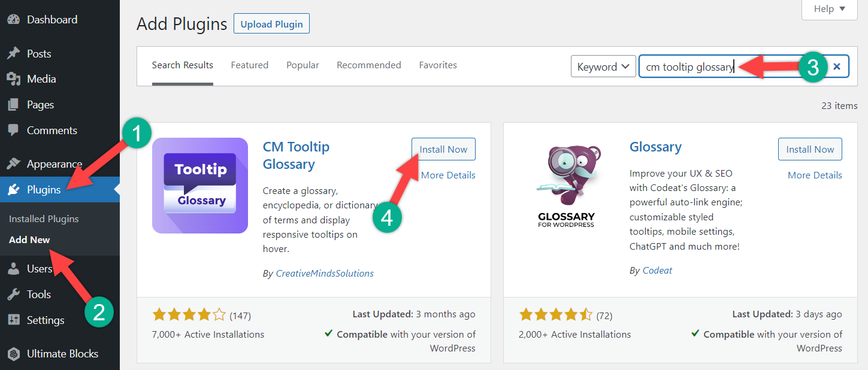Select the Users icon in sidebar
The height and width of the screenshot is (370, 868).
point(14,269)
